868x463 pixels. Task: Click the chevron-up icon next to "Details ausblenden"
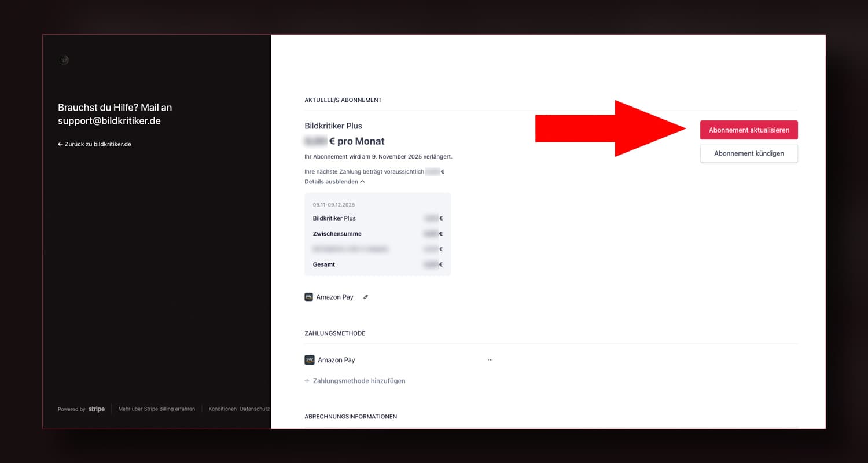point(362,182)
